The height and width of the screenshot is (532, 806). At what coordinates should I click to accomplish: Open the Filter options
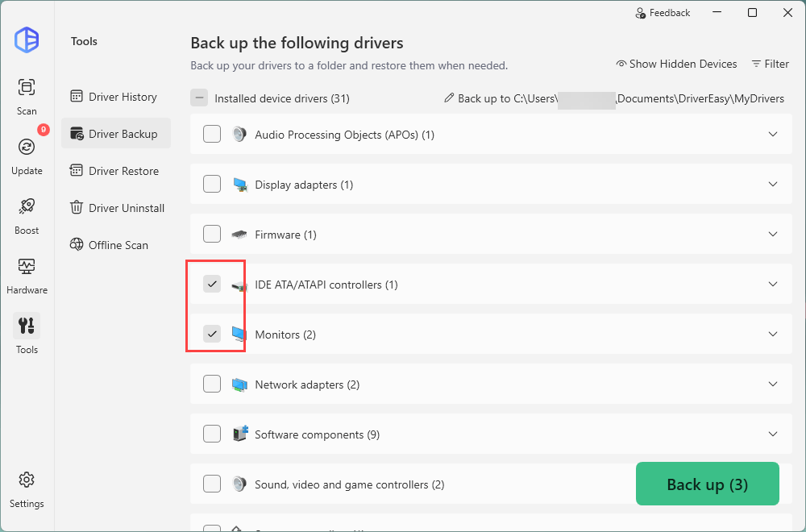[x=770, y=64]
